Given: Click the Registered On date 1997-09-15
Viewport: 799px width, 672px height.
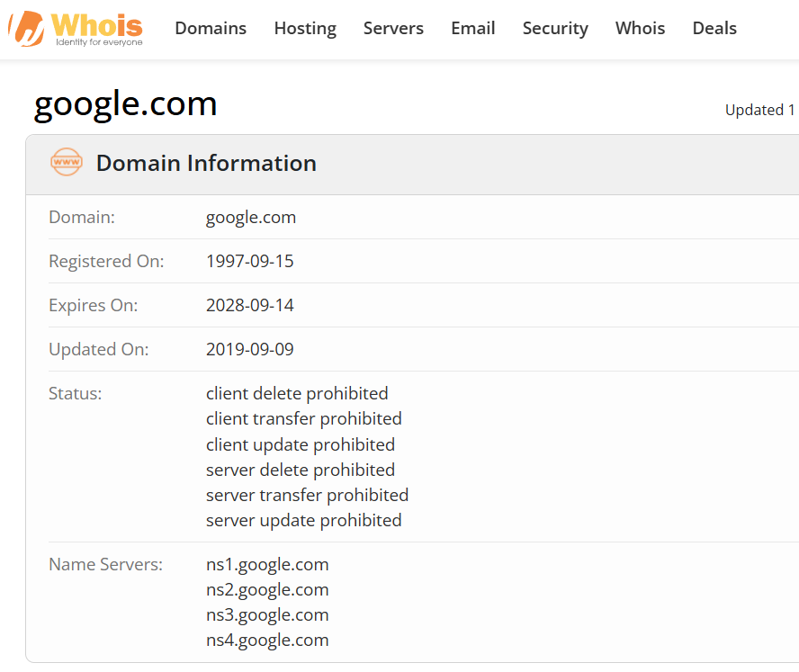Looking at the screenshot, I should tap(249, 261).
